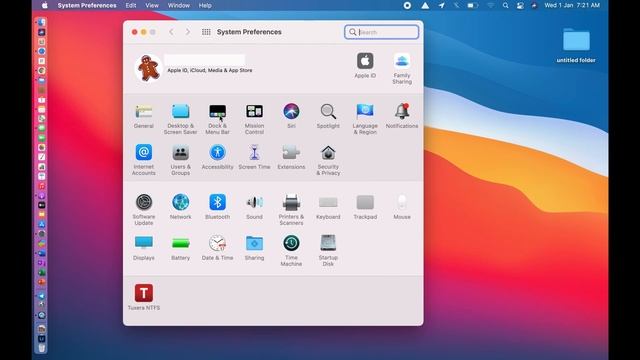Click the Wi-Fi icon in menu bar

tap(491, 5)
